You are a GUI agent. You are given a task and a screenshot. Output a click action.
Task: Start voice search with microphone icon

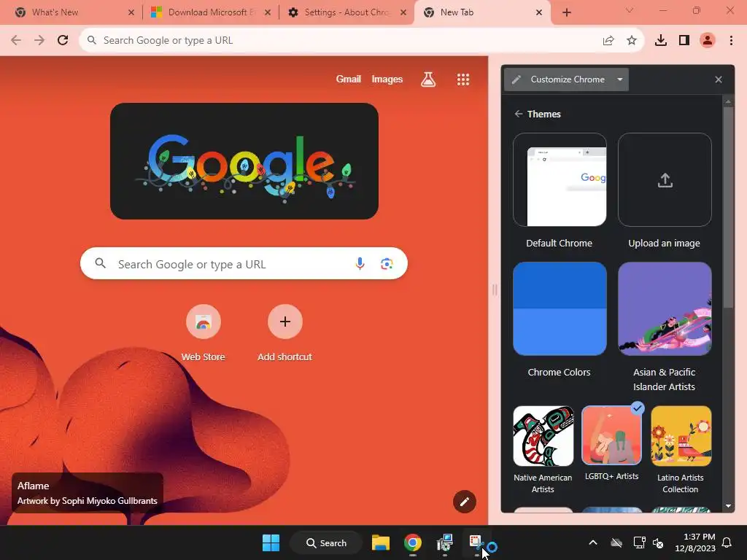360,263
